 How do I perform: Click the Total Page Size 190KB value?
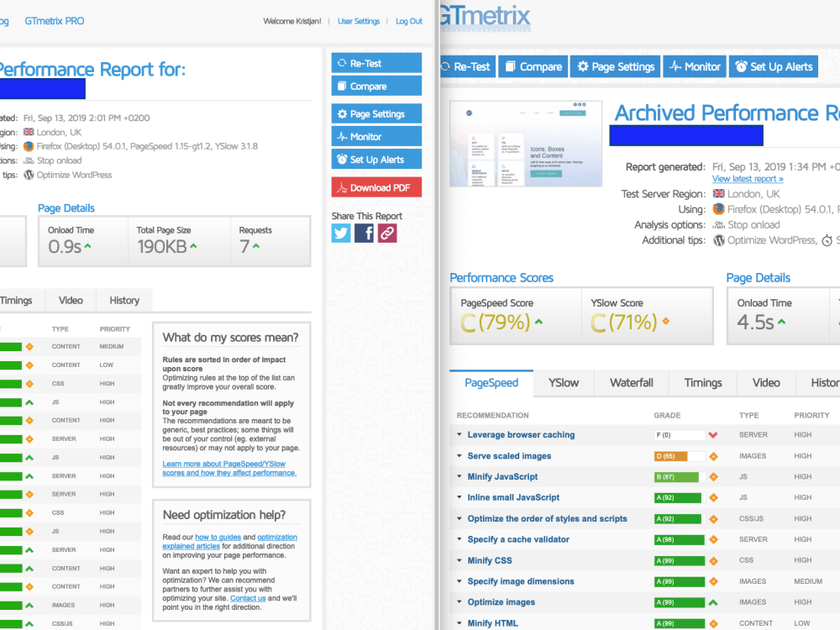point(162,246)
